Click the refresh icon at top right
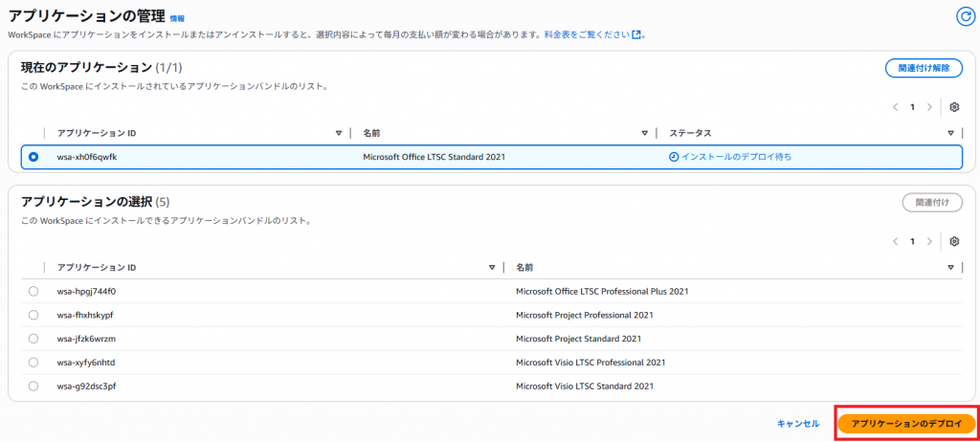The image size is (980, 442). [x=965, y=15]
